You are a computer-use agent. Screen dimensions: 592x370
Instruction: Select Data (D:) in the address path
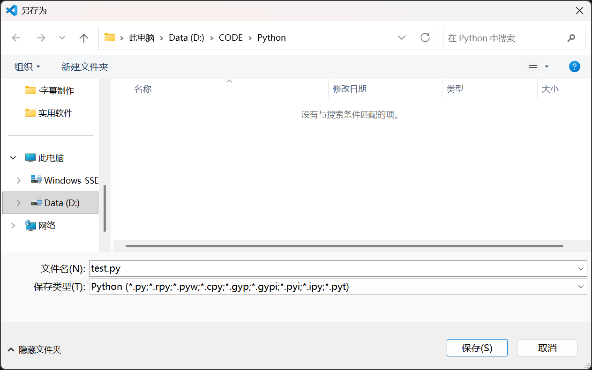pos(187,38)
